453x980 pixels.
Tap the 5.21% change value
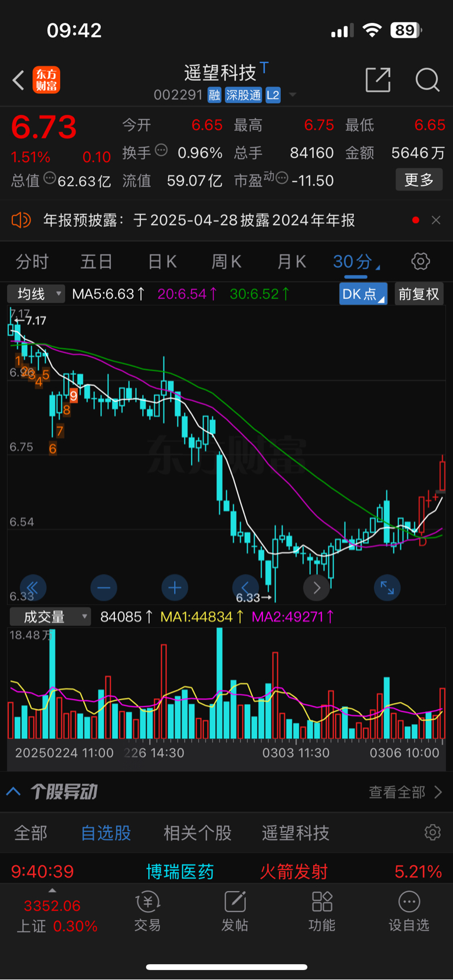[x=418, y=872]
